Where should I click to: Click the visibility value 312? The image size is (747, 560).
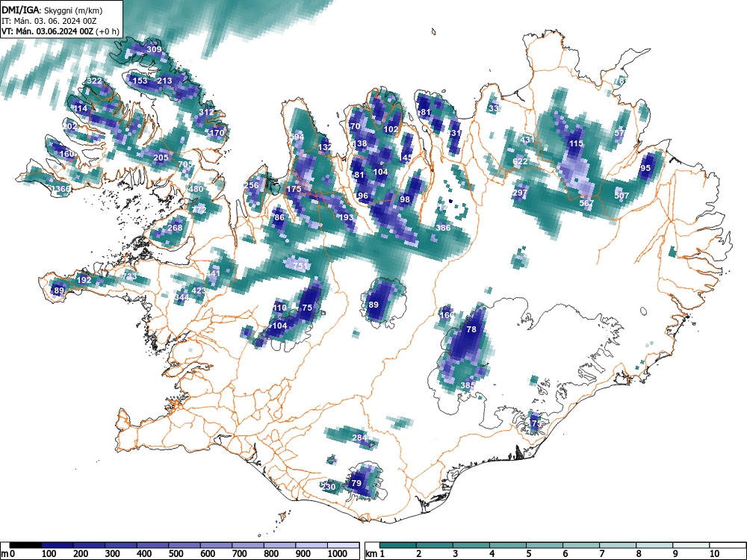point(206,113)
